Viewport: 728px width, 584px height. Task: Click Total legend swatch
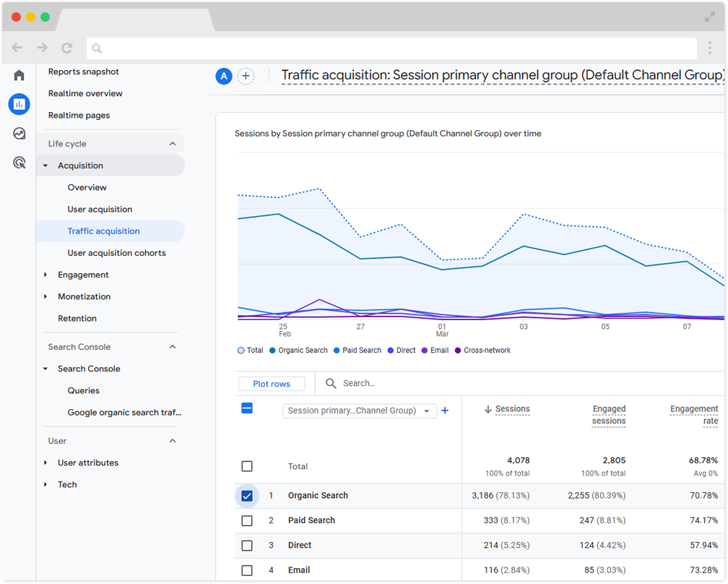click(240, 351)
